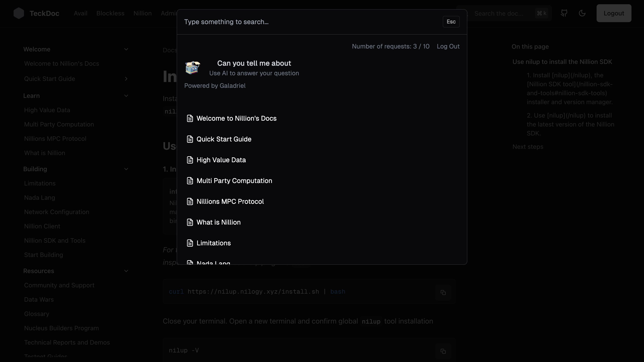Click the Quick Start Guide page icon
The image size is (644, 362).
point(190,139)
